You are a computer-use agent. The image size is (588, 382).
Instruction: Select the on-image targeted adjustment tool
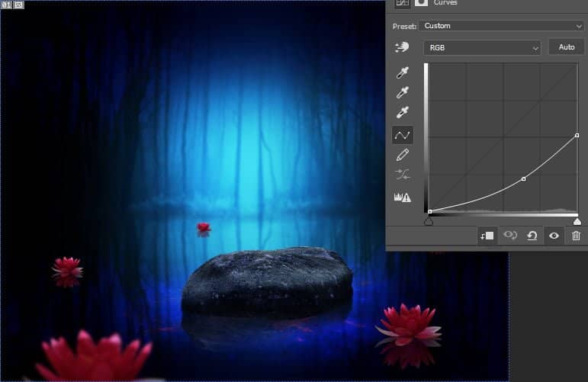402,47
